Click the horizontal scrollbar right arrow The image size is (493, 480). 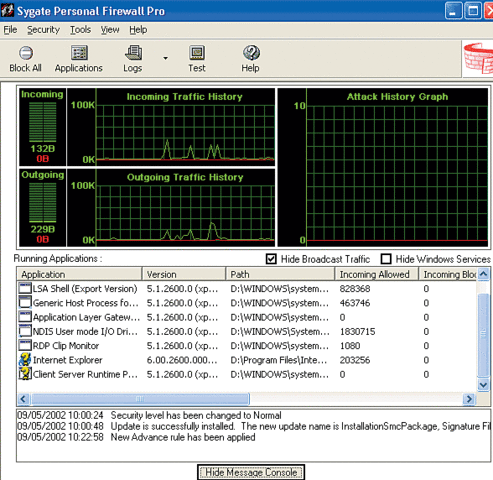(469, 399)
